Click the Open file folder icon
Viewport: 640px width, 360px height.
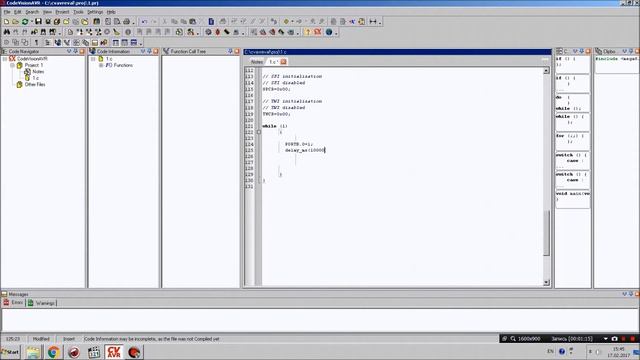point(15,22)
